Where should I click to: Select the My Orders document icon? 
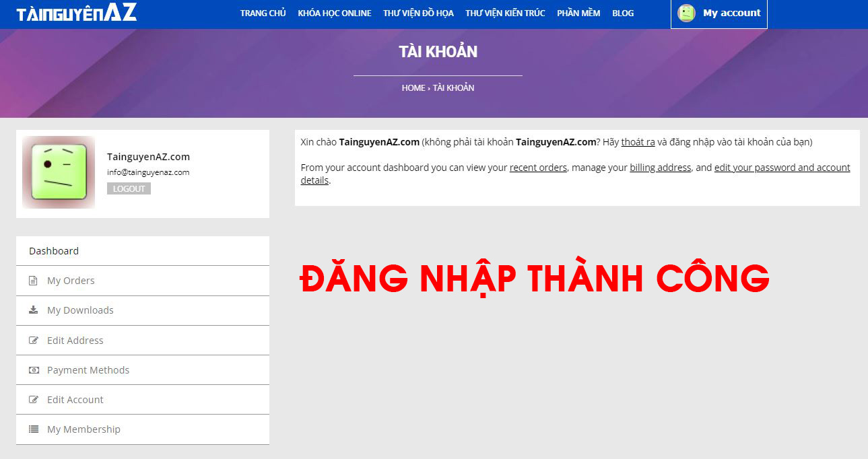[34, 280]
